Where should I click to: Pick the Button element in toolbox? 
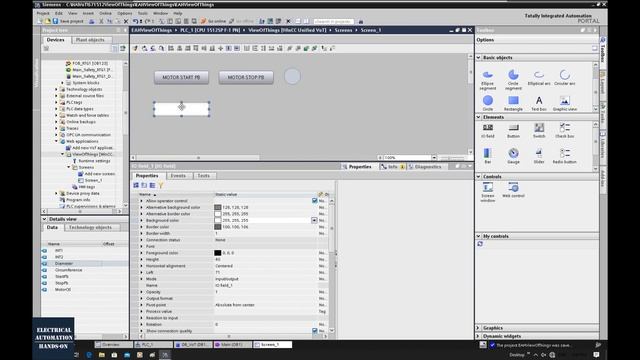pyautogui.click(x=513, y=131)
